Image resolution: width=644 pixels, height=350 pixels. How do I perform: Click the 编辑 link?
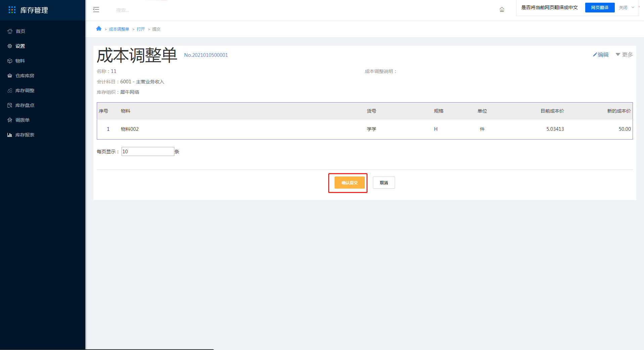pyautogui.click(x=603, y=54)
